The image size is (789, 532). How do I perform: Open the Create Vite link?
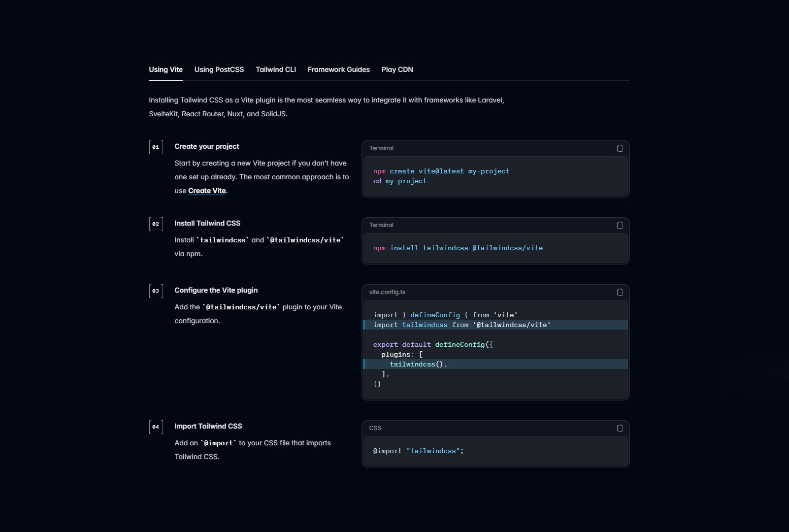tap(207, 191)
